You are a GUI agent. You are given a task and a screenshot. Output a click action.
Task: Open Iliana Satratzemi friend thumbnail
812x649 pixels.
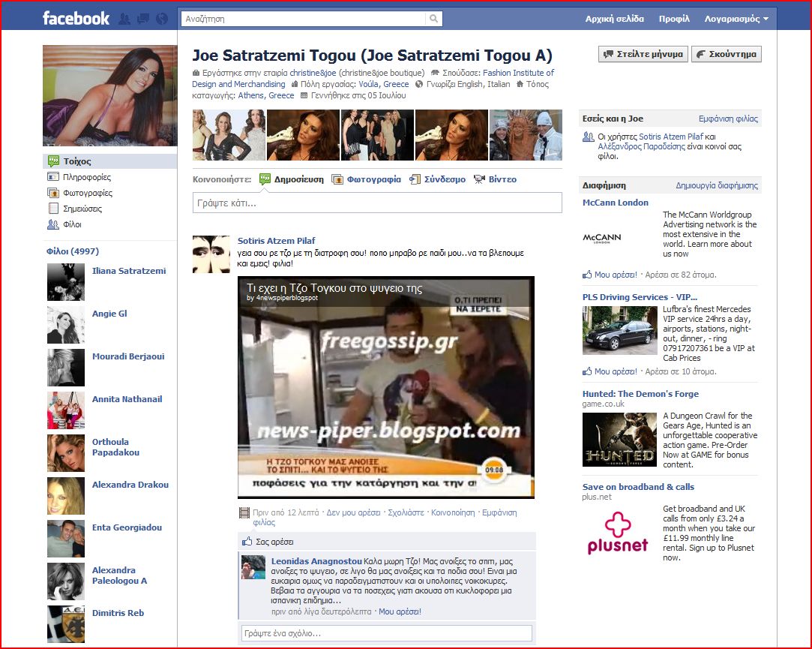tap(66, 282)
